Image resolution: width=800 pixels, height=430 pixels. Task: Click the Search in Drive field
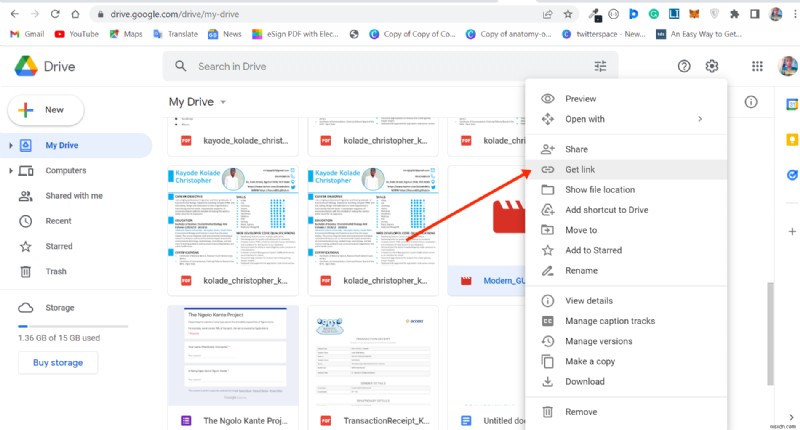(390, 66)
